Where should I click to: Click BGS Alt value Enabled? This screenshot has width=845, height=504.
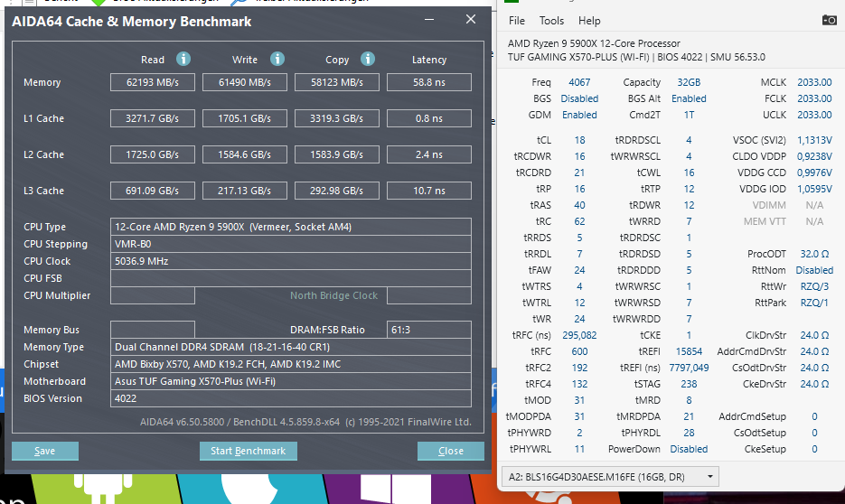tap(689, 98)
